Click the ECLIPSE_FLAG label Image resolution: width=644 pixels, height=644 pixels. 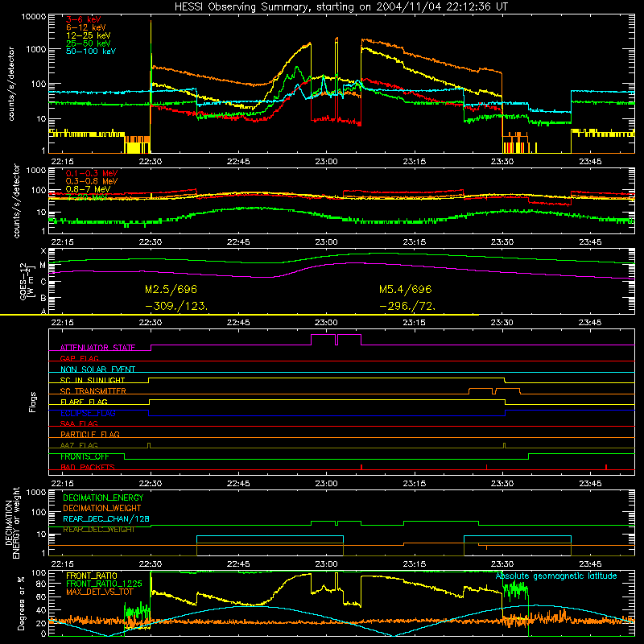[x=88, y=413]
